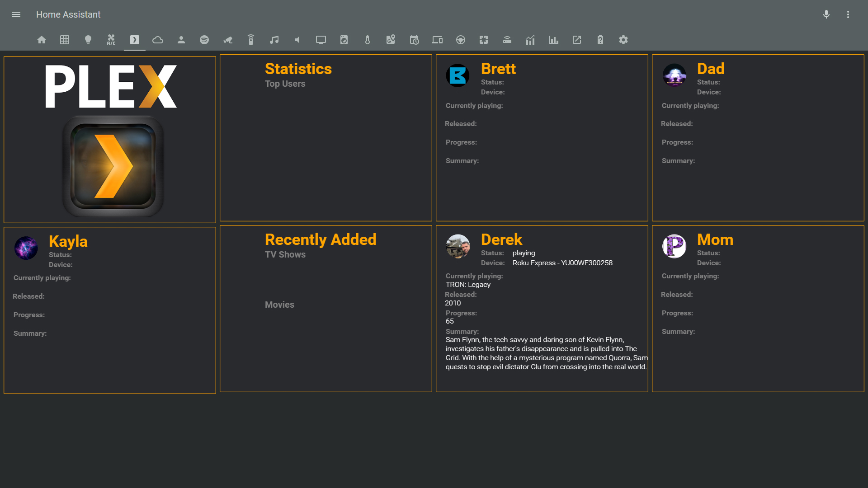Open the Spotify tab icon
Screen dimensions: 868x488
click(204, 40)
